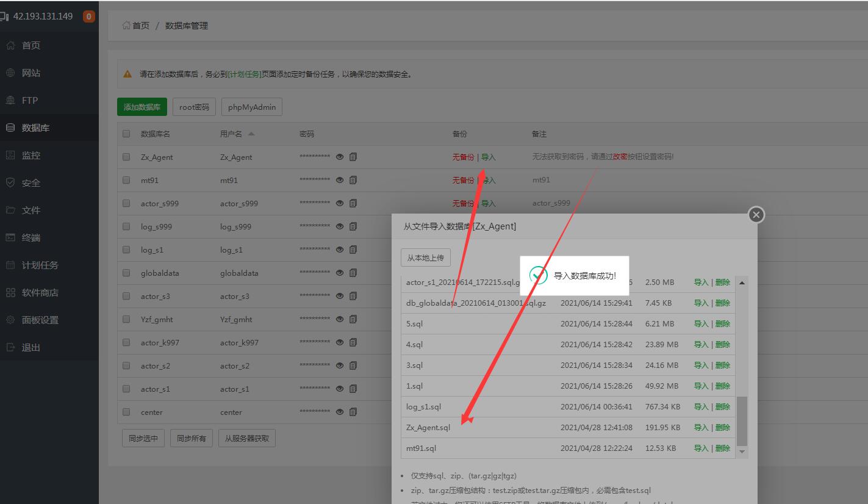Check the globaldata database row checkbox
868x504 pixels.
pos(126,273)
